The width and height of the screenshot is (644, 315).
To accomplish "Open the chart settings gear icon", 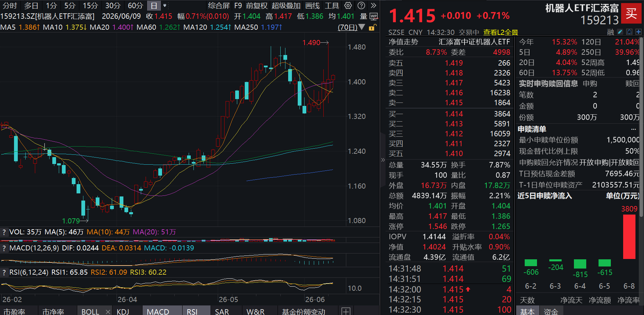I will coord(348,5).
